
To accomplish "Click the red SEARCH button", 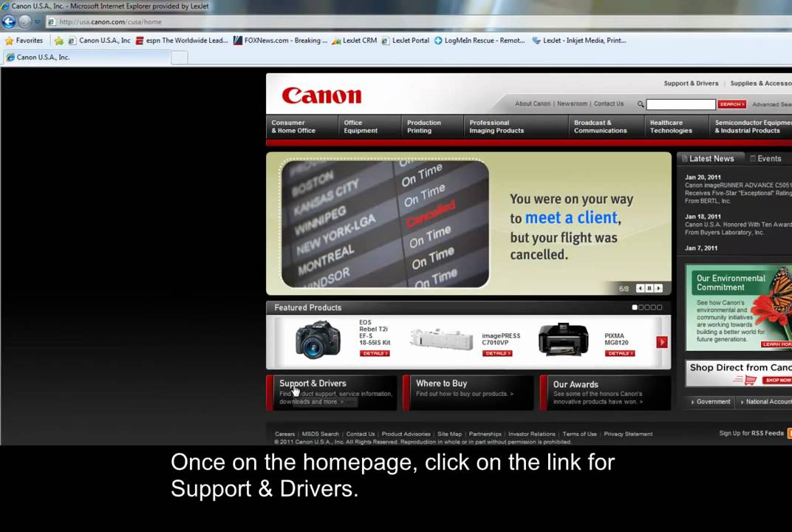I will pos(732,104).
